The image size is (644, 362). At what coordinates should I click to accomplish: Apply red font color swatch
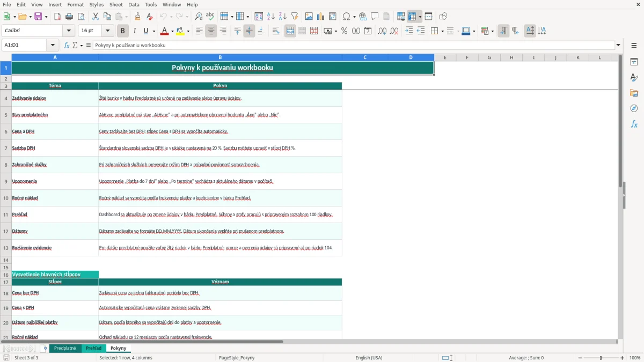pyautogui.click(x=164, y=31)
